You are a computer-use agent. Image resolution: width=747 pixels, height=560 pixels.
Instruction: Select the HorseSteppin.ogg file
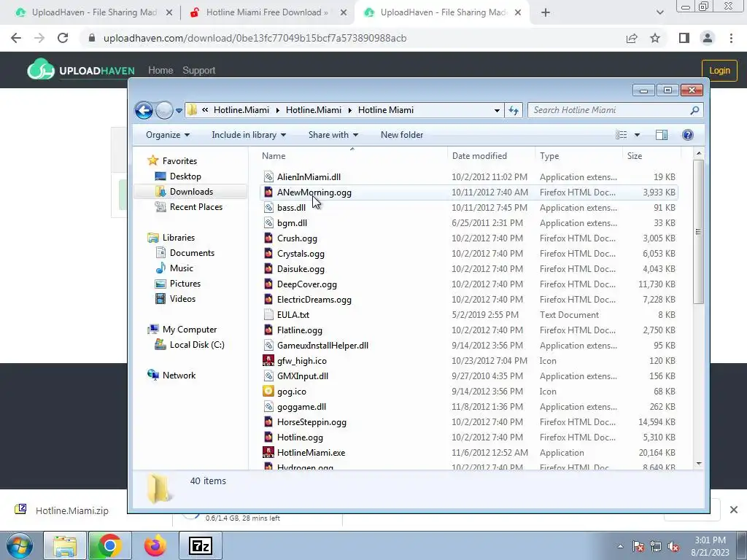click(x=311, y=422)
